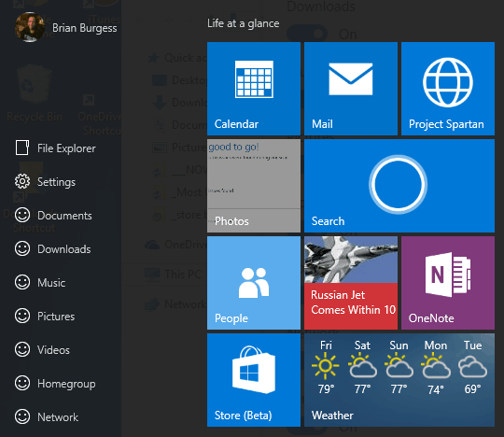Open the Mail tile

coord(351,89)
